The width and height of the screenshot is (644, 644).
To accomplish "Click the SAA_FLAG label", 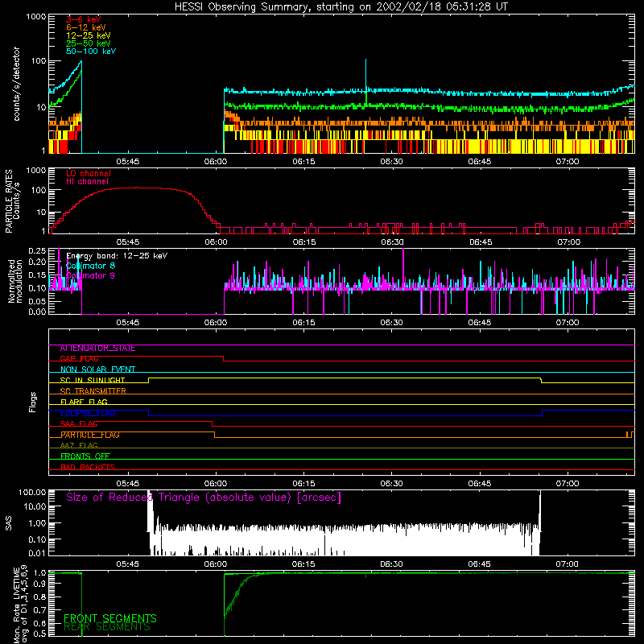I will tap(79, 423).
